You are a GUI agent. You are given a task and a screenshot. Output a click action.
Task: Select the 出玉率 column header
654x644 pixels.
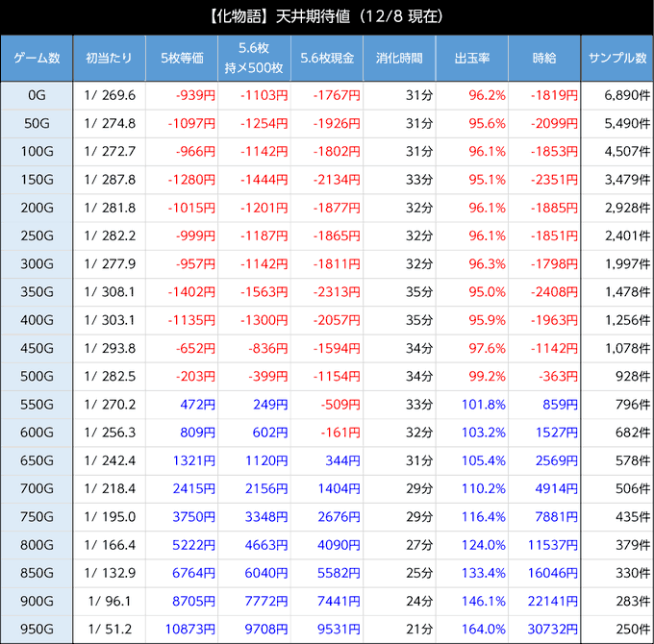point(471,59)
